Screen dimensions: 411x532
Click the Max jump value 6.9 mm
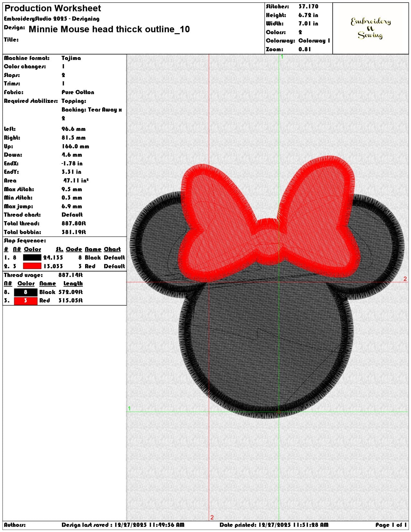pyautogui.click(x=72, y=206)
